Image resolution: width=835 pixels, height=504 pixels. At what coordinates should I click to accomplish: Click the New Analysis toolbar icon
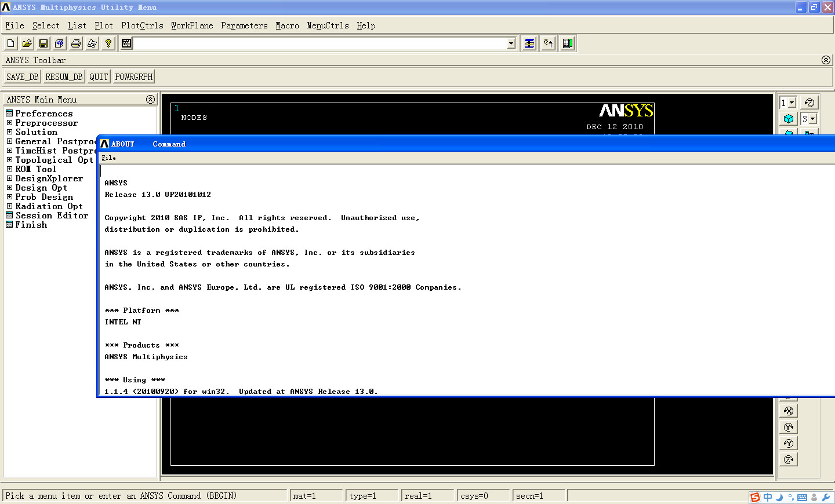pos(11,43)
